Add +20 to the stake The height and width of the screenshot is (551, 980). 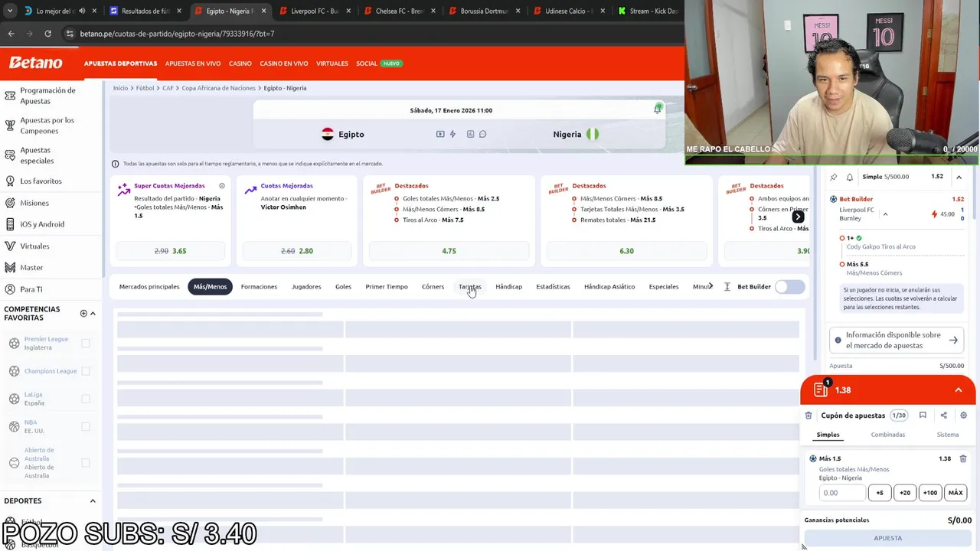click(x=905, y=493)
